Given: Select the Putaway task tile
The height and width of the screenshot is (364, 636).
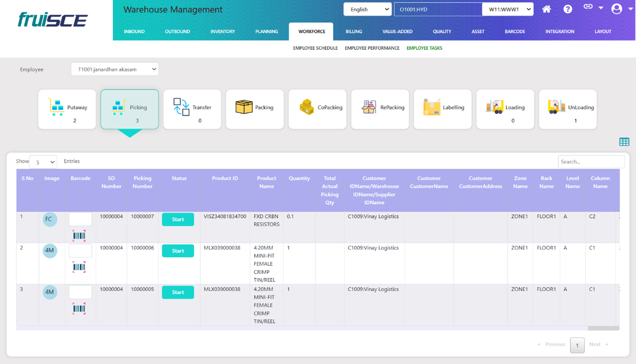Looking at the screenshot, I should pyautogui.click(x=67, y=109).
